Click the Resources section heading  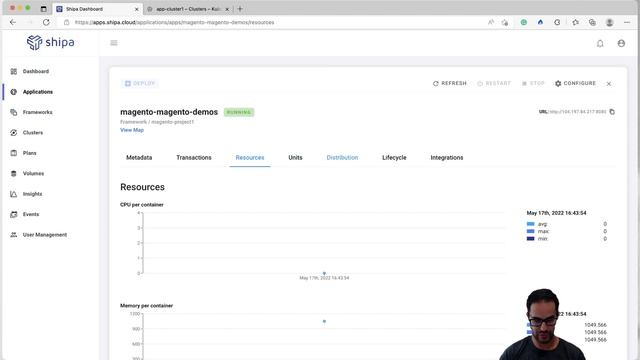(142, 187)
